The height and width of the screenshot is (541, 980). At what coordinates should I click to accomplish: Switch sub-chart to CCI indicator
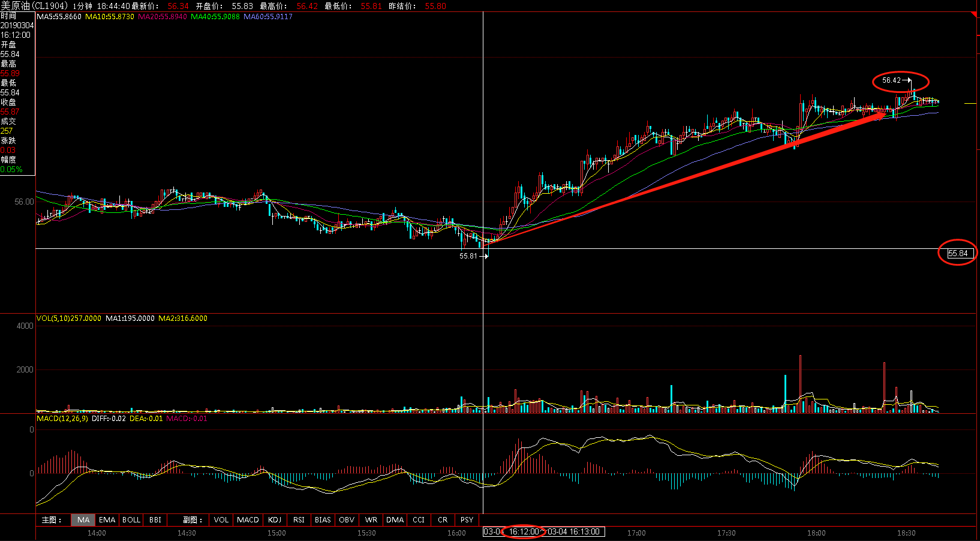point(419,520)
